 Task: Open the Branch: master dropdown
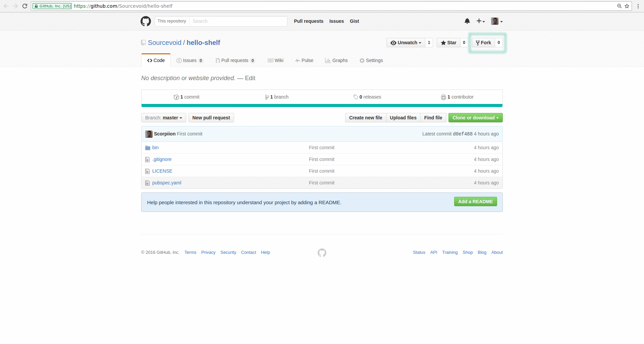[x=163, y=118]
